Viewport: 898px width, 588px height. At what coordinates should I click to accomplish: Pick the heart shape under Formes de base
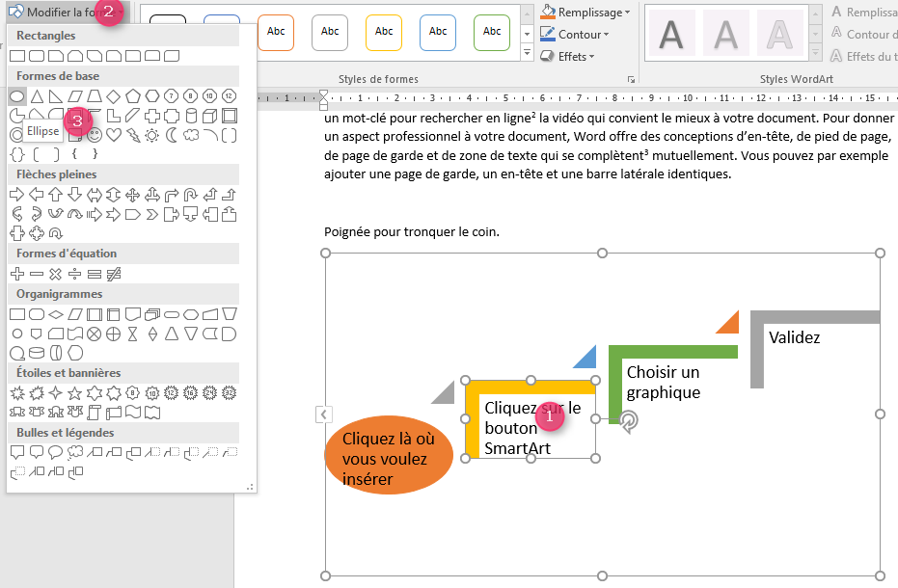113,135
